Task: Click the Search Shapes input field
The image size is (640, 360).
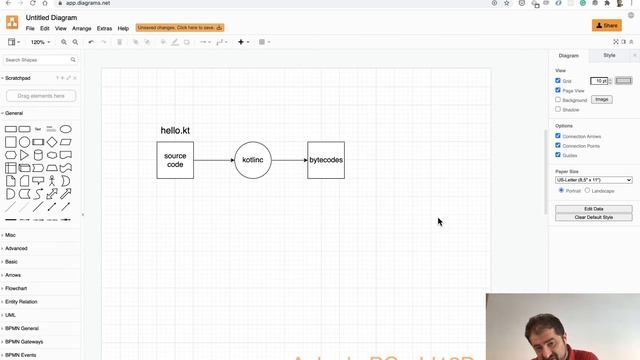Action: click(x=40, y=60)
